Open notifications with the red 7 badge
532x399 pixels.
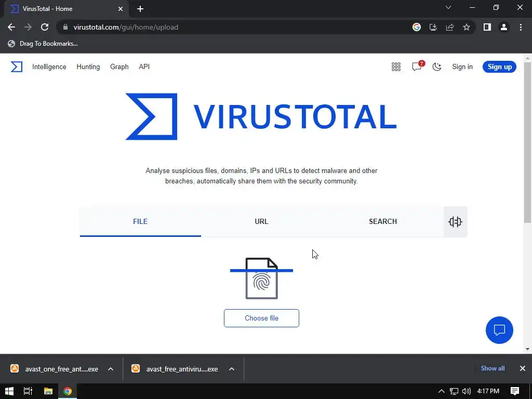click(417, 66)
